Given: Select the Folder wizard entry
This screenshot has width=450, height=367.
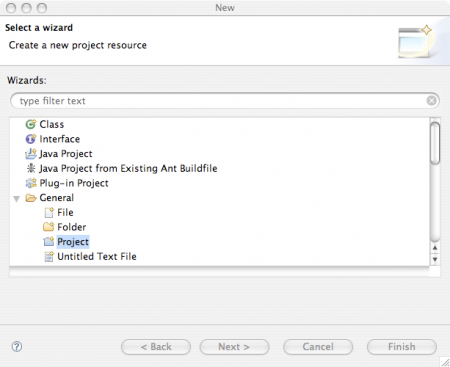Looking at the screenshot, I should coord(71,227).
